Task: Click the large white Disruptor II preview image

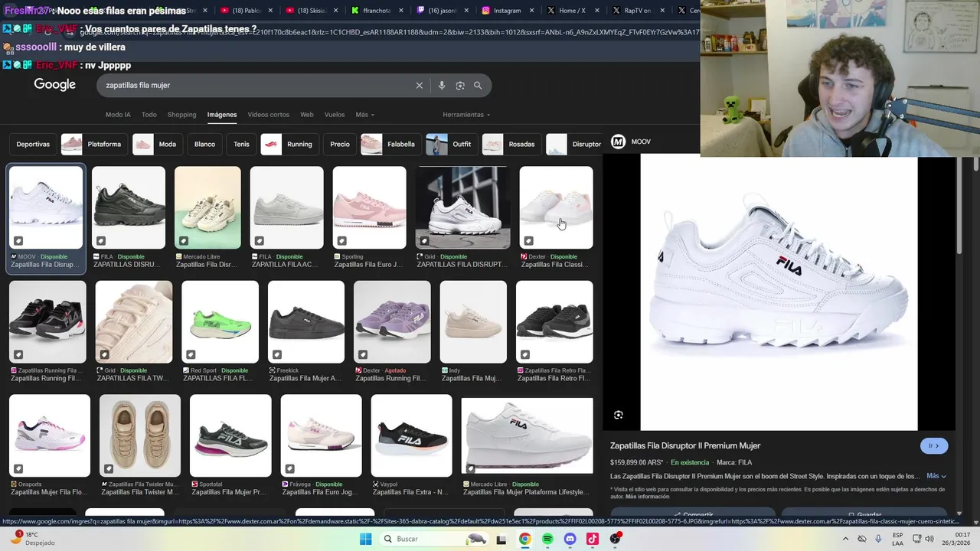Action: click(779, 293)
